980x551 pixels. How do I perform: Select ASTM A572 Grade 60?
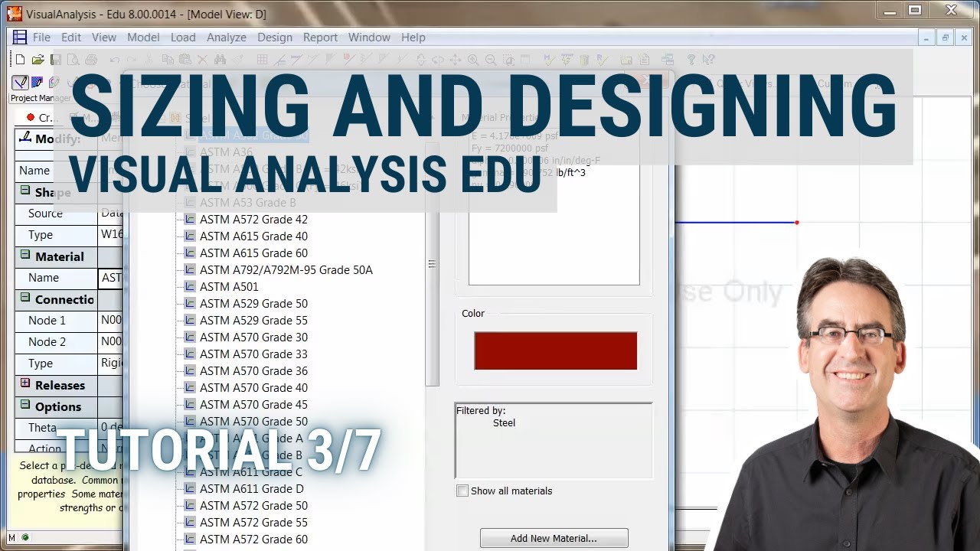click(253, 540)
